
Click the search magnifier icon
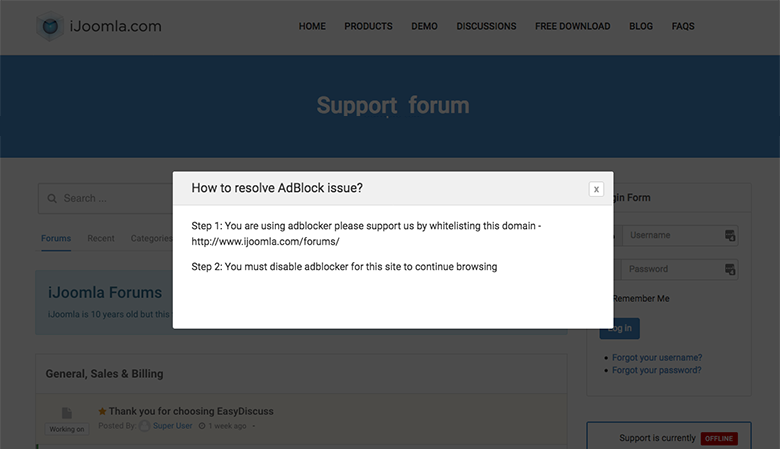pos(51,198)
